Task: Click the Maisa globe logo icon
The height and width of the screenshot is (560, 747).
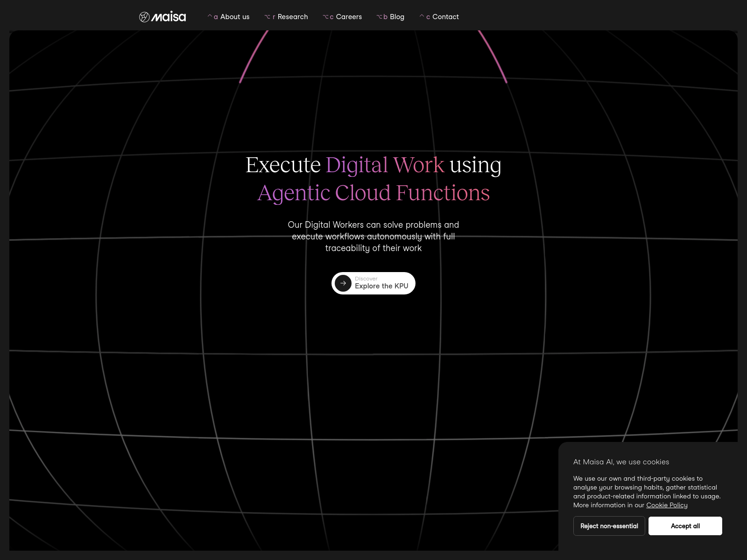Action: point(143,16)
